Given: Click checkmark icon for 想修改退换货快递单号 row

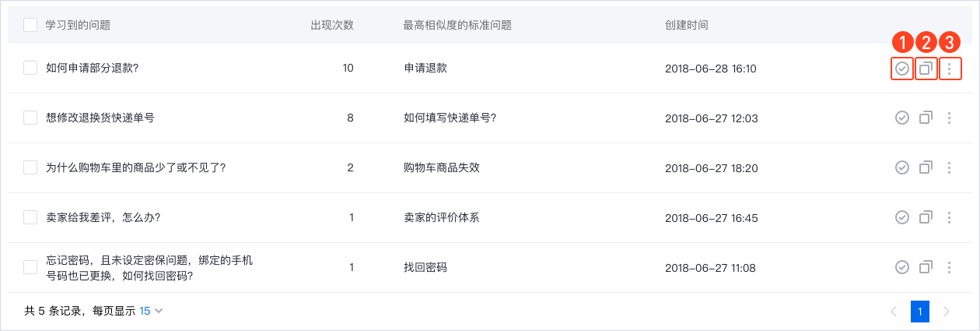Looking at the screenshot, I should (901, 118).
